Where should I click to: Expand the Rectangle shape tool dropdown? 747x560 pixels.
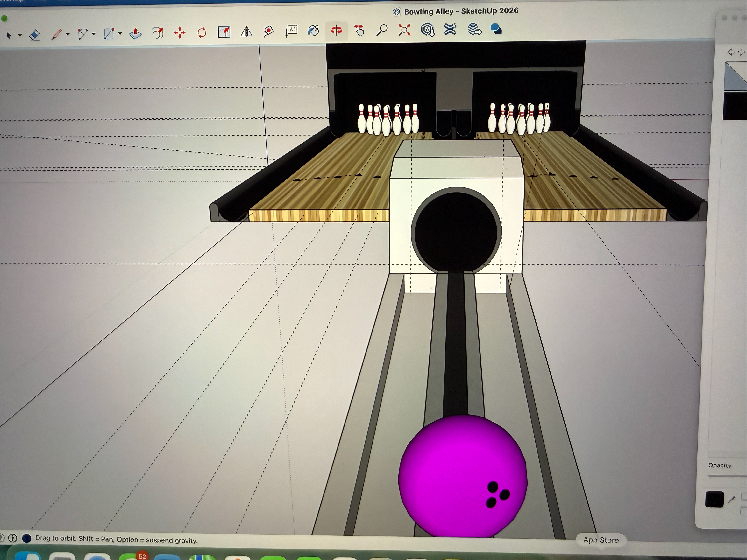120,34
